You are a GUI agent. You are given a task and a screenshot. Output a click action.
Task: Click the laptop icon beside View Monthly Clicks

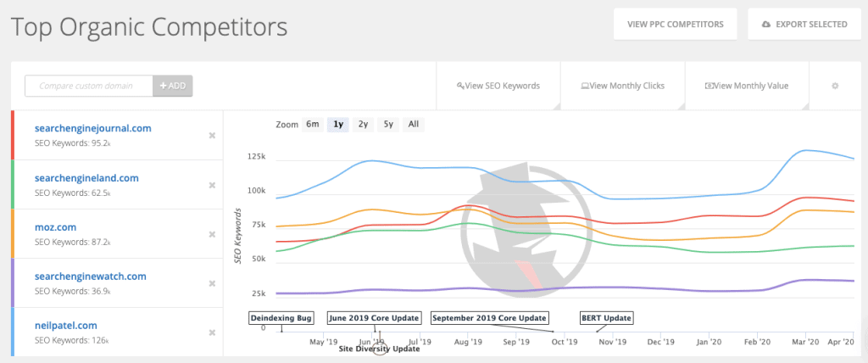(584, 86)
